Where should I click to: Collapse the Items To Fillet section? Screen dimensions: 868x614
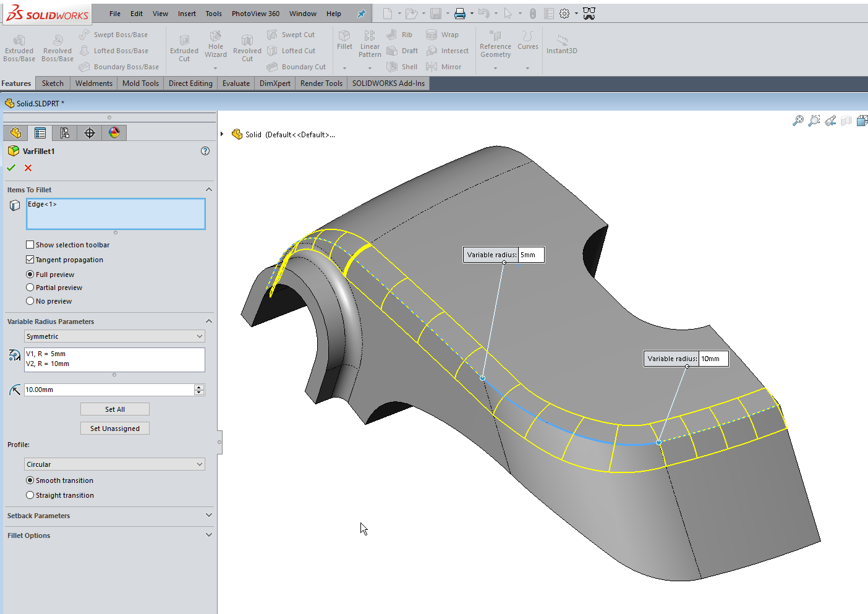tap(209, 190)
